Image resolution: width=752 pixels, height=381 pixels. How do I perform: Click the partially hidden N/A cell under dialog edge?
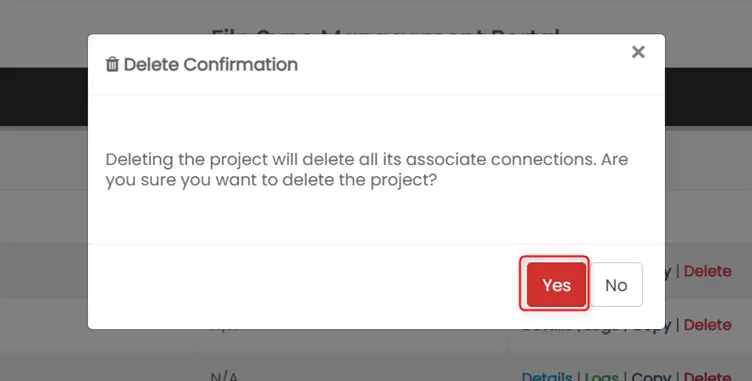tap(224, 331)
